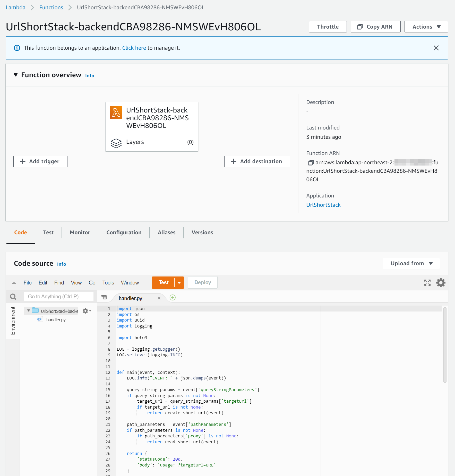The width and height of the screenshot is (455, 476).
Task: Click the copy icon next to Function ARN
Action: tap(311, 162)
